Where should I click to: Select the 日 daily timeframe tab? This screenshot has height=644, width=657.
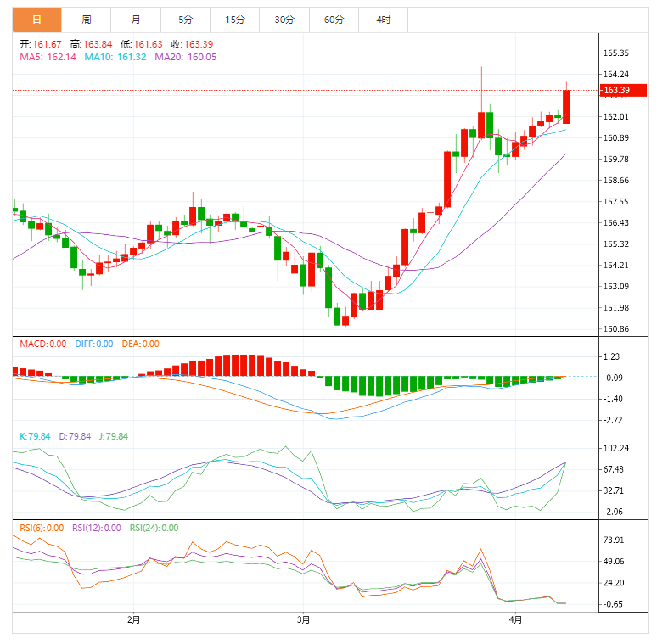pos(36,20)
